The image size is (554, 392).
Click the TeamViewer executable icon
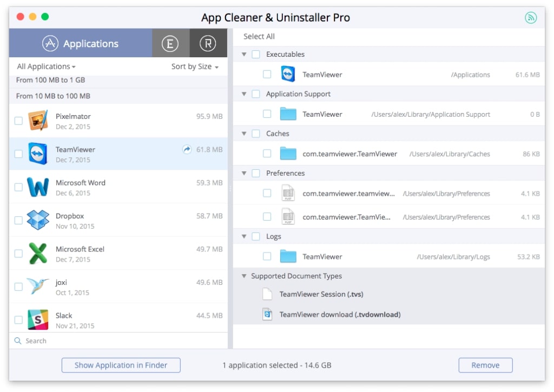288,74
